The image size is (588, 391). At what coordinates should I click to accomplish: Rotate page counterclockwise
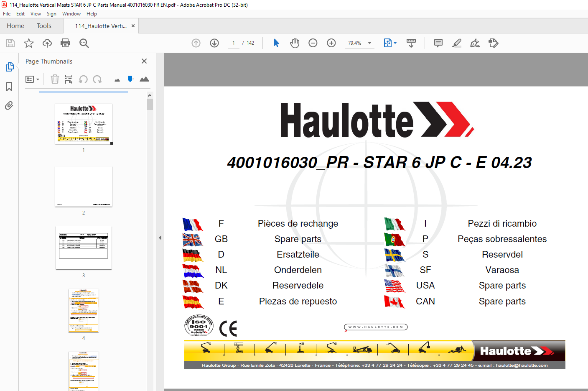(x=83, y=79)
